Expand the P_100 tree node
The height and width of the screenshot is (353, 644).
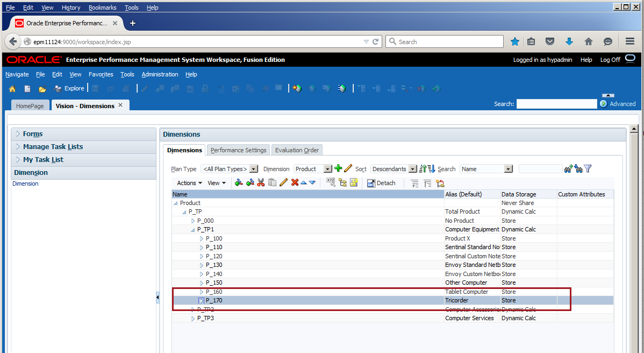point(202,239)
